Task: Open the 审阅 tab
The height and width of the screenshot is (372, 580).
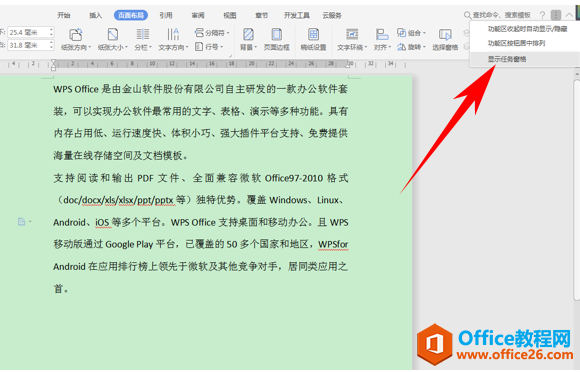Action: click(x=198, y=15)
